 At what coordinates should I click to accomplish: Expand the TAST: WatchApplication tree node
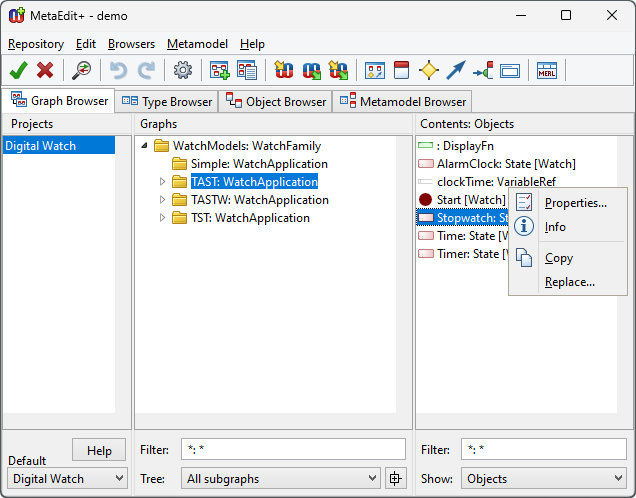pyautogui.click(x=163, y=182)
